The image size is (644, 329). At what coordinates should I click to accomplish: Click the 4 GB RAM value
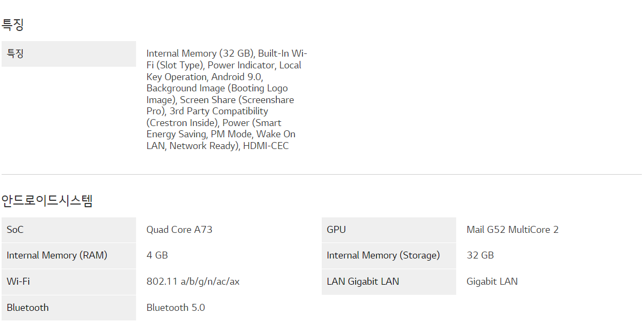157,255
